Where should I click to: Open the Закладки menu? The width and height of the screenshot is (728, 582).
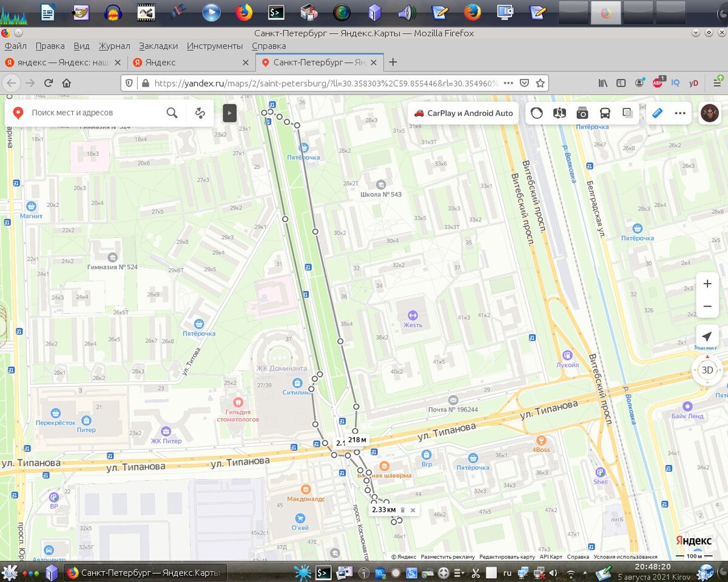tap(158, 46)
